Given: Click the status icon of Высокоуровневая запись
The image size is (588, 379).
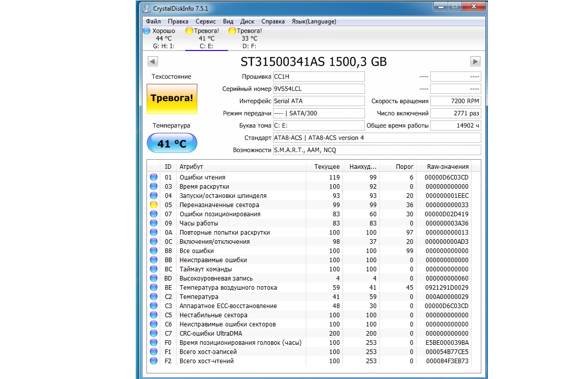Looking at the screenshot, I should point(154,278).
